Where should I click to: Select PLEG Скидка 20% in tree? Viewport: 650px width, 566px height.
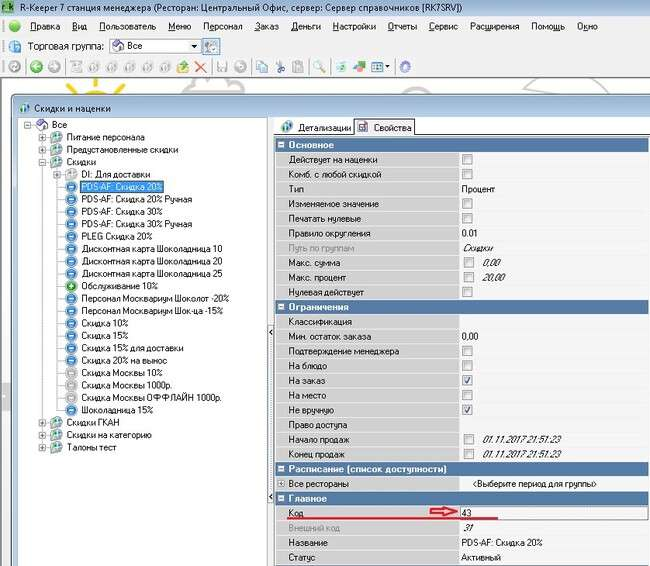click(117, 236)
